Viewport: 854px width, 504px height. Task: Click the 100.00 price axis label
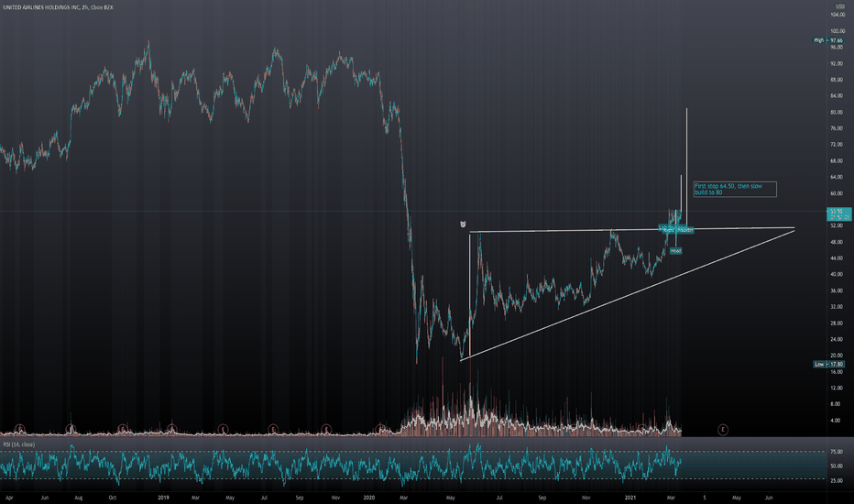[838, 31]
